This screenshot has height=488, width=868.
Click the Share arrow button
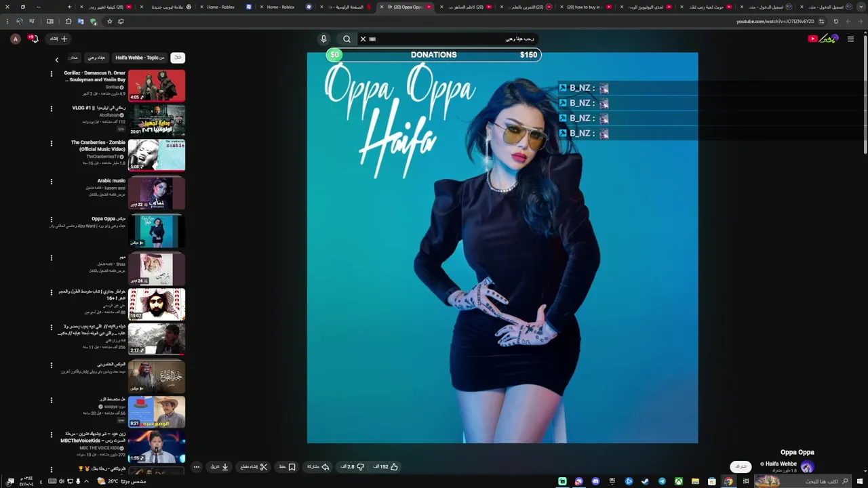point(317,466)
